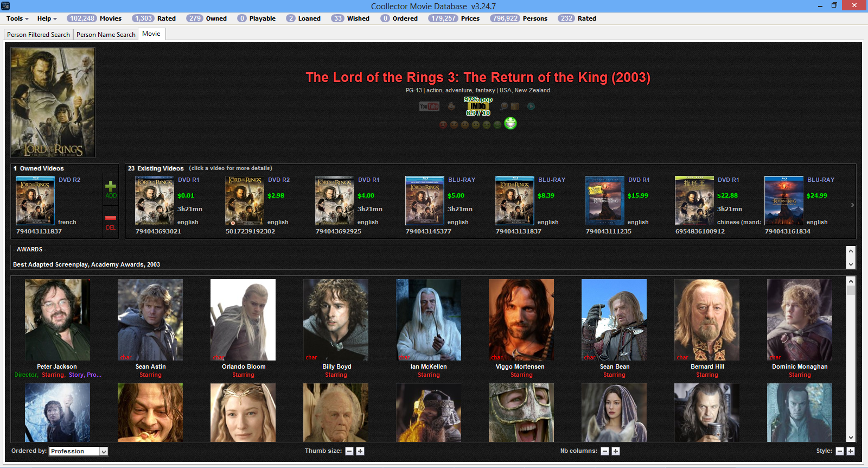Click the Style minus icon

(840, 451)
